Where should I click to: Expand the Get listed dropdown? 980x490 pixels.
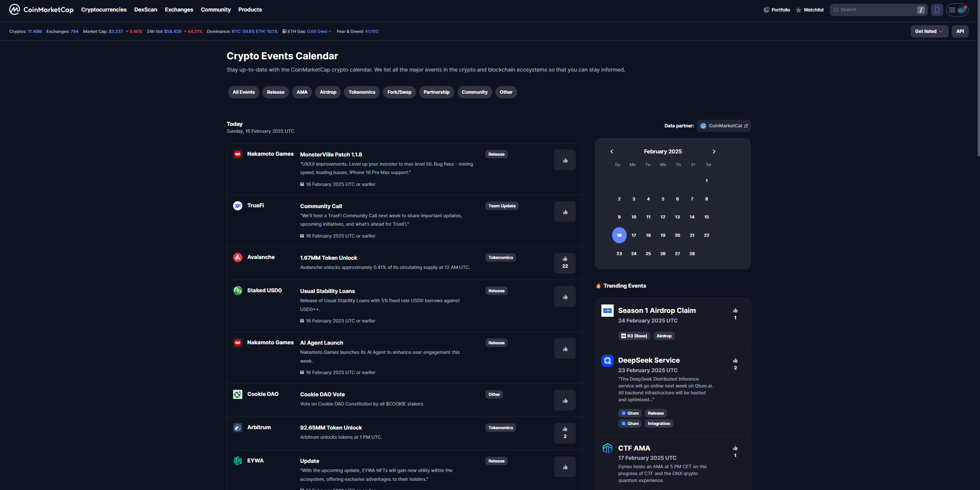(929, 31)
